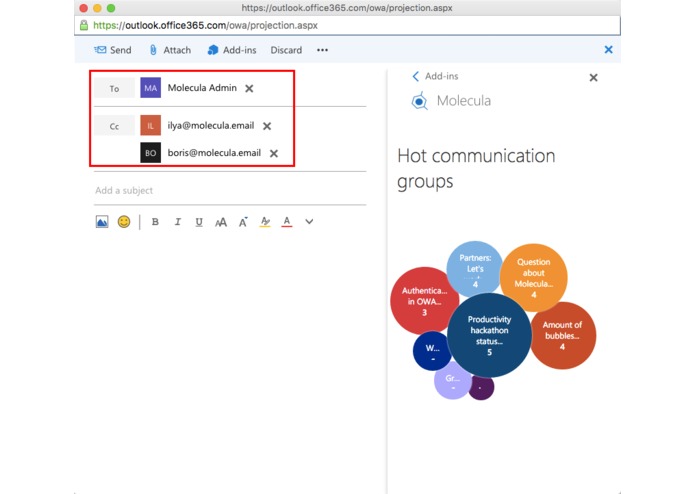Image resolution: width=695 pixels, height=494 pixels.
Task: Increase font size with the A icon
Action: coord(243,222)
